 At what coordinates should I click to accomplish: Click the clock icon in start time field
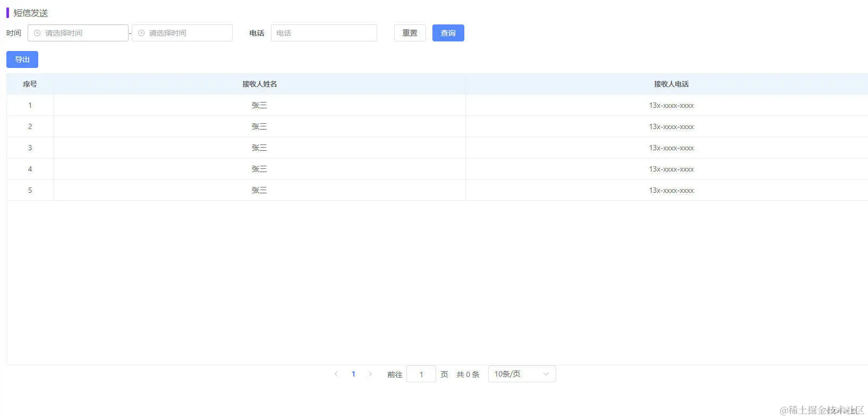coord(37,33)
